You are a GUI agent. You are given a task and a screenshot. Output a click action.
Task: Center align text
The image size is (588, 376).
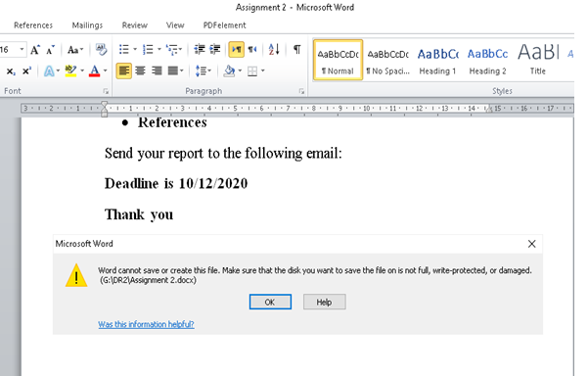coord(140,70)
